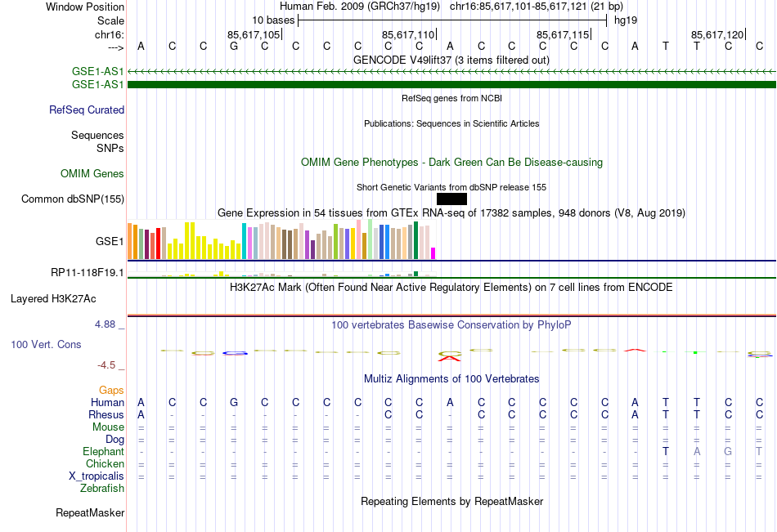This screenshot has height=532, width=777.
Task: Click the 'Layered H3K27Ac' track label
Action: click(53, 299)
